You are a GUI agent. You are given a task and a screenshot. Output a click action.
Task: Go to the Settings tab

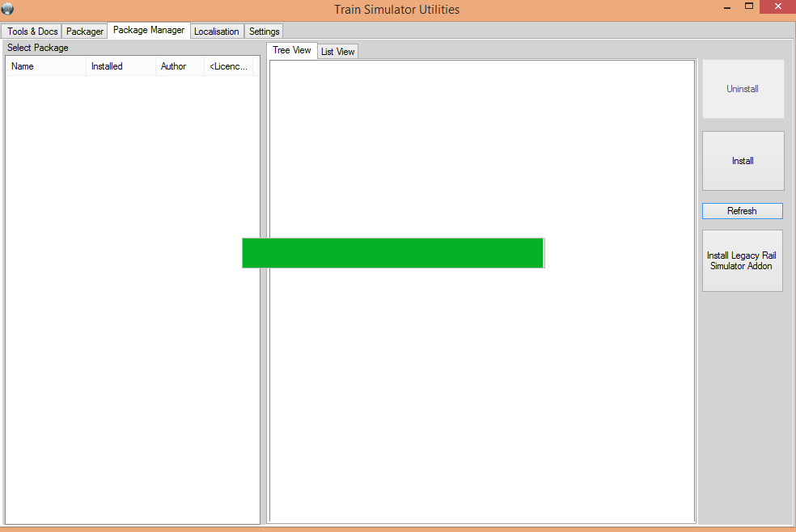coord(264,32)
